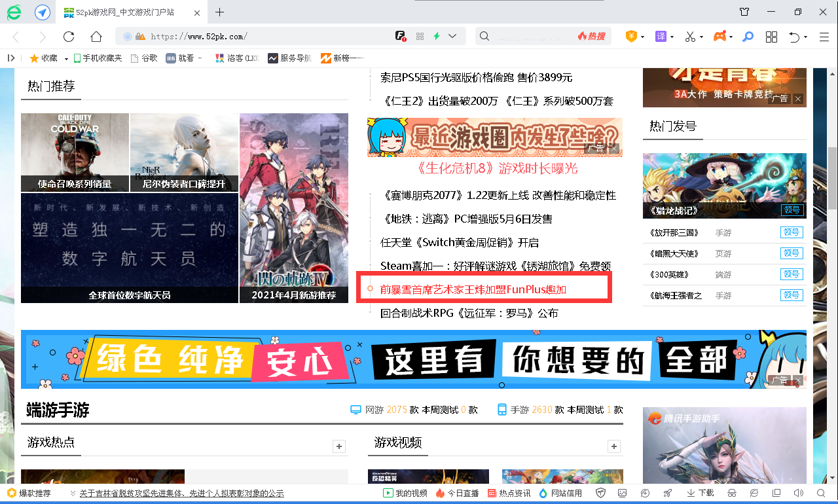Open 2021年4月新游推荐 thumbnail
The image size is (838, 504).
pos(294,208)
